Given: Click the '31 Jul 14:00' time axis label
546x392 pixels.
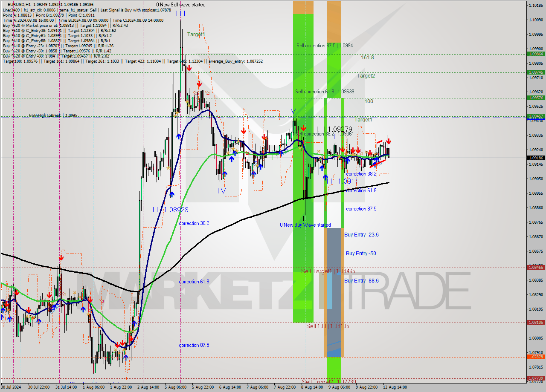Looking at the screenshot, I should click(66, 387).
